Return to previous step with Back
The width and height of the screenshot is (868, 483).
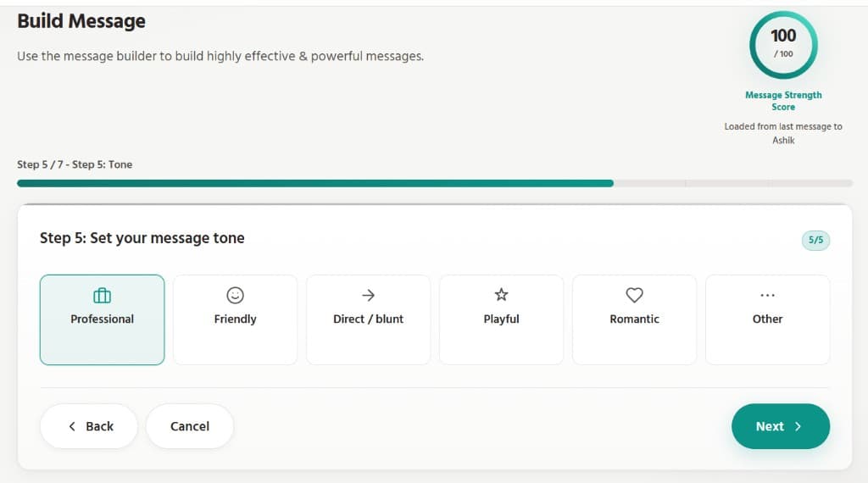click(x=99, y=426)
